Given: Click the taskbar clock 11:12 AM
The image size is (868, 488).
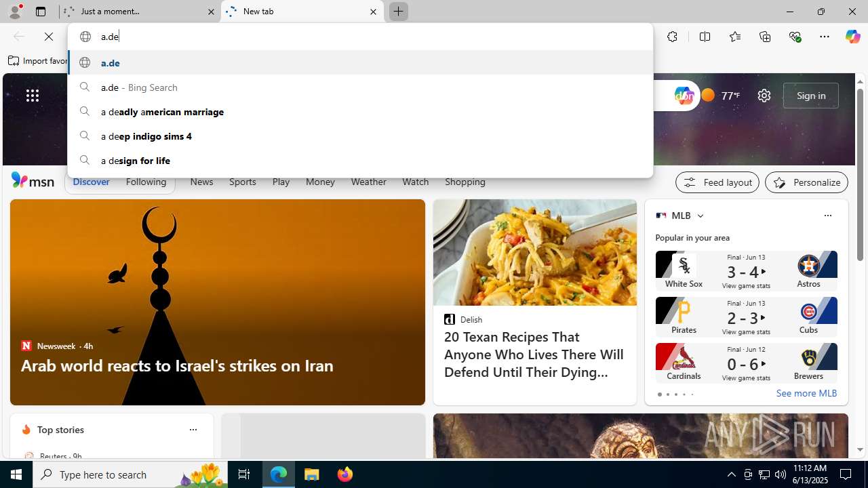Looking at the screenshot, I should [810, 474].
